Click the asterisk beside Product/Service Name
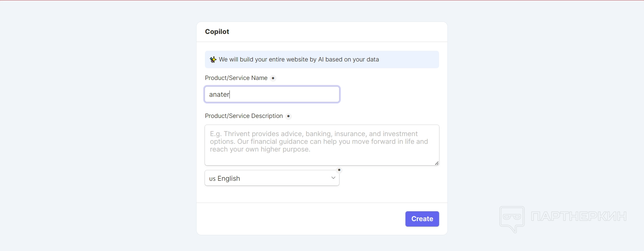This screenshot has height=251, width=644. pyautogui.click(x=273, y=78)
